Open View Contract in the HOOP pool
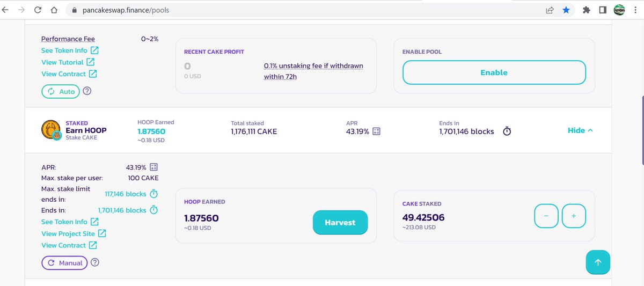The width and height of the screenshot is (644, 286). (x=69, y=245)
